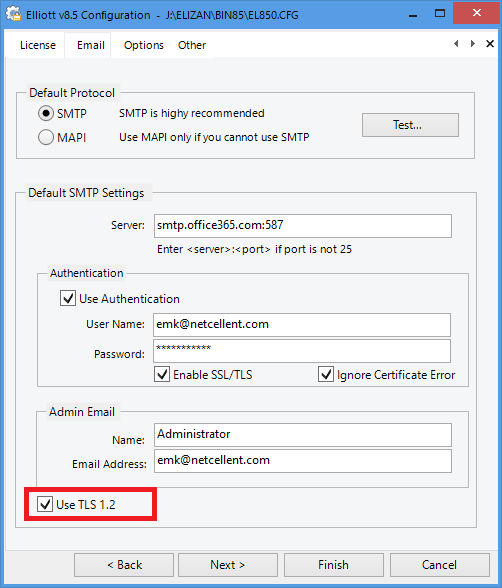
Task: Select the MAPI protocol option
Action: pyautogui.click(x=46, y=137)
